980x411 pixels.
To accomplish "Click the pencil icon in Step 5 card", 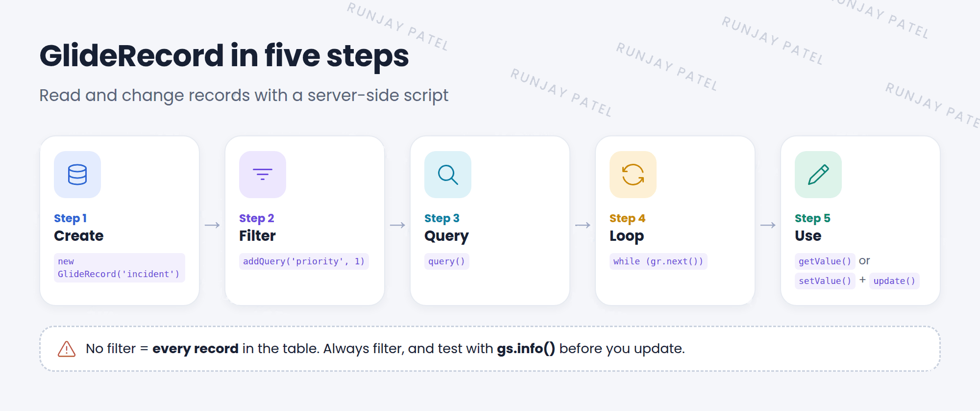I will point(818,175).
